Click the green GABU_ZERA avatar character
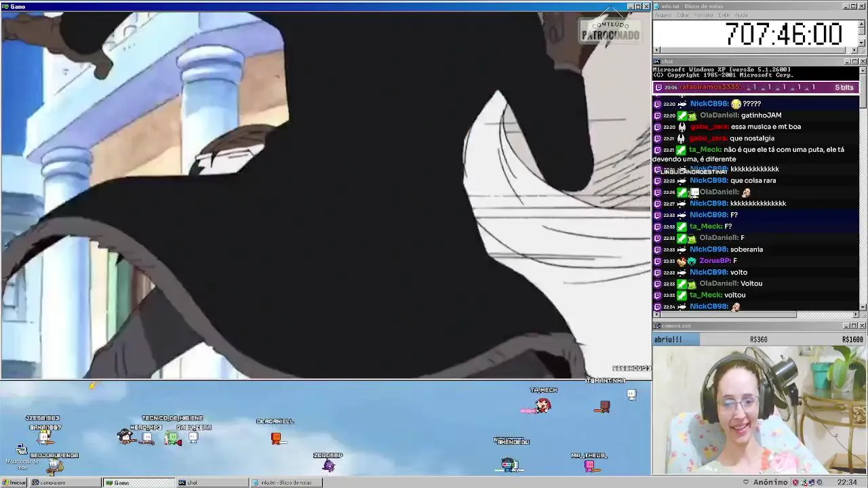868x488 pixels. (174, 439)
